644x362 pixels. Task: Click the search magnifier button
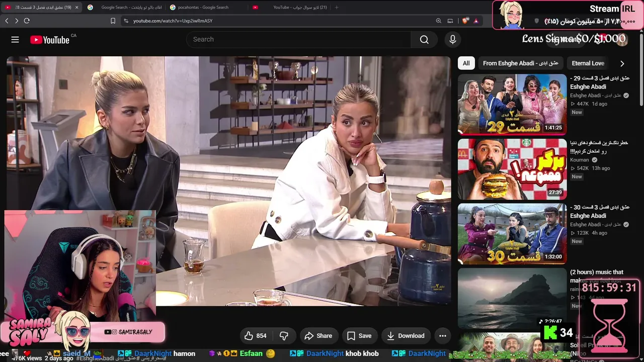click(x=424, y=39)
